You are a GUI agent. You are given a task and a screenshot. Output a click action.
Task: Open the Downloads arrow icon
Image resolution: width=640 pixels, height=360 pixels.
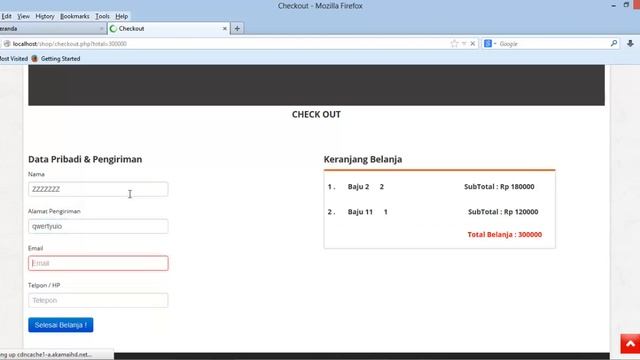click(630, 43)
